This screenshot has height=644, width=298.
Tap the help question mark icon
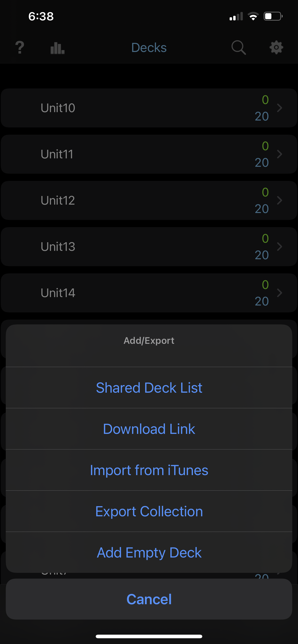[x=20, y=47]
